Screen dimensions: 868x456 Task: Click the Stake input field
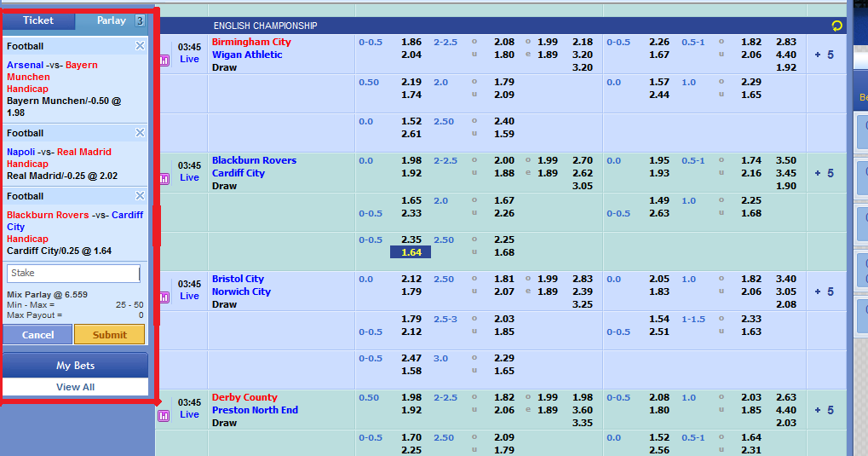[73, 273]
